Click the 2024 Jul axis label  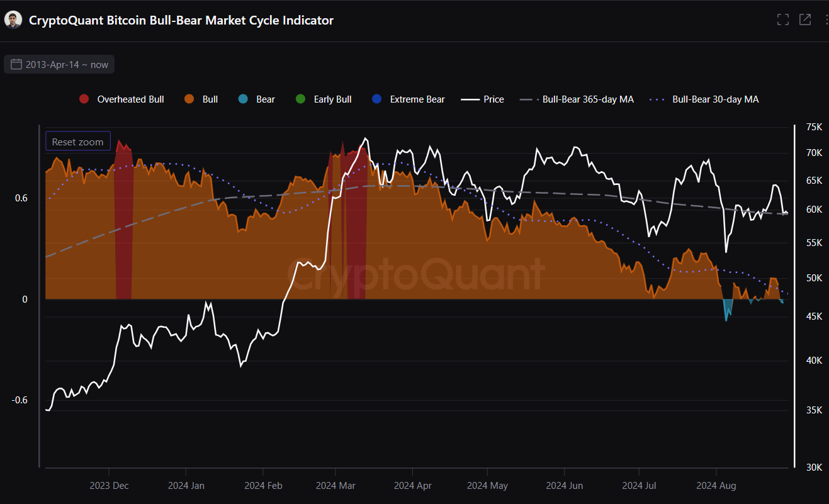tap(639, 486)
